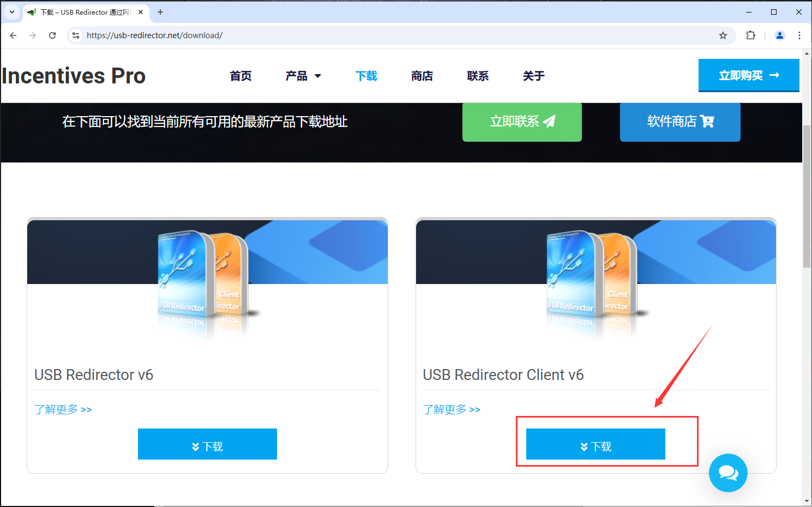Viewport: 812px width, 507px height.
Task: Open Chrome's three-dot menu
Action: (x=799, y=35)
